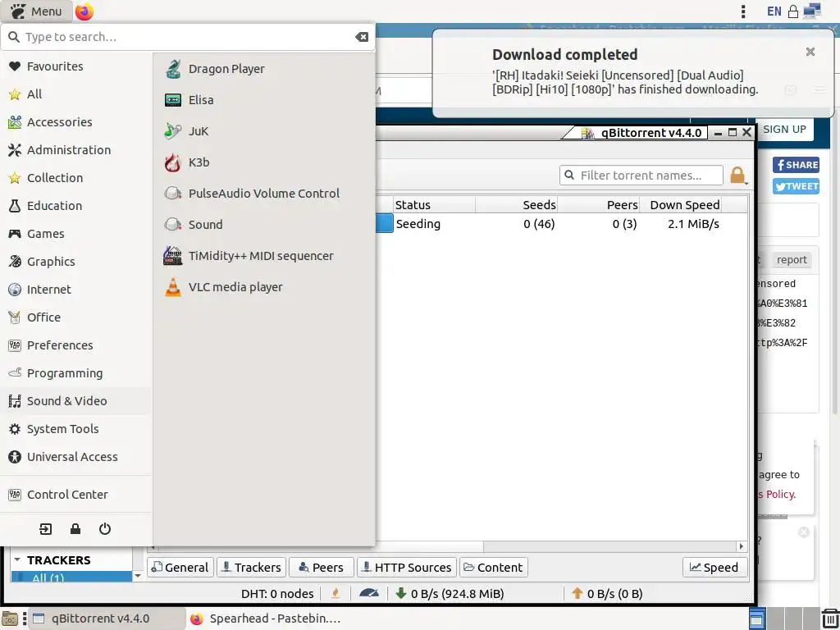Click the EN keyboard layout indicator
The image size is (840, 630).
pyautogui.click(x=774, y=11)
